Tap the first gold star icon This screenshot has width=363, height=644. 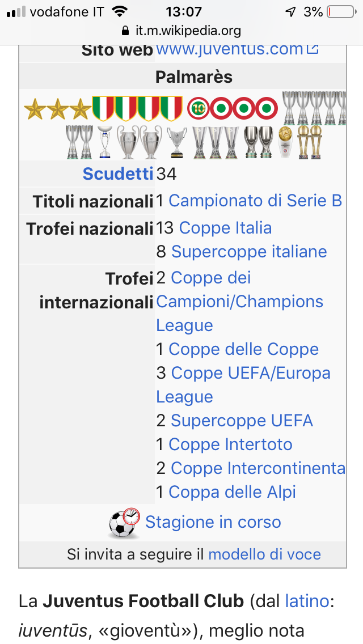[35, 109]
